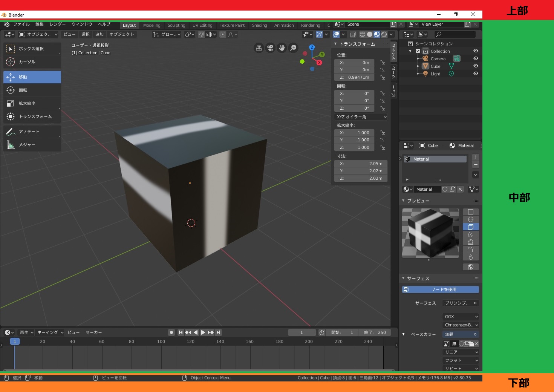Open the XYZ オイラー角 rotation mode dropdown
Image resolution: width=554 pixels, height=392 pixels.
point(361,117)
